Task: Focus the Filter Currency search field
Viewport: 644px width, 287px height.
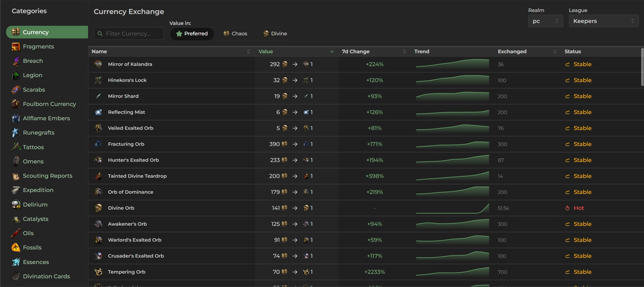Action: (132, 34)
